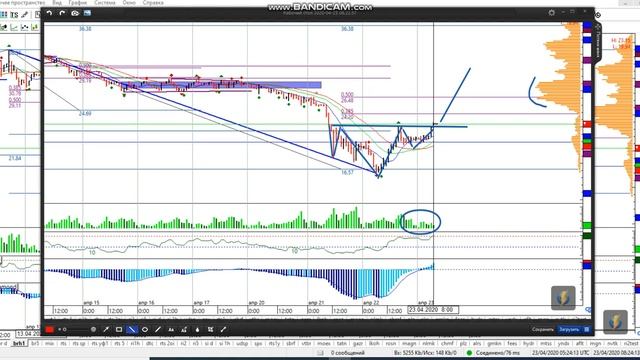640x360 pixels.
Task: Select the numbered stamp tool
Action: [x=184, y=329]
